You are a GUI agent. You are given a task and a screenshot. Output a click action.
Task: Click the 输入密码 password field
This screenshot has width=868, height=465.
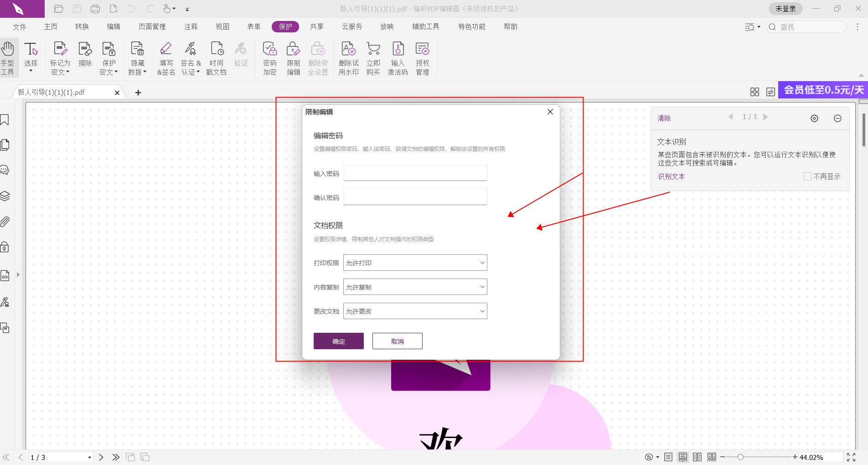coord(415,173)
